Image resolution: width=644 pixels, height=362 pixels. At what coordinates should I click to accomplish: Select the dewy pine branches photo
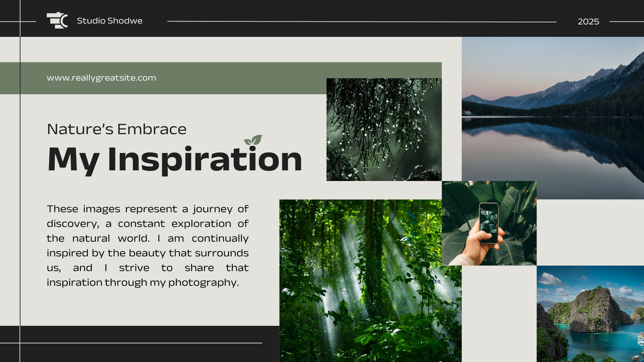tap(384, 130)
